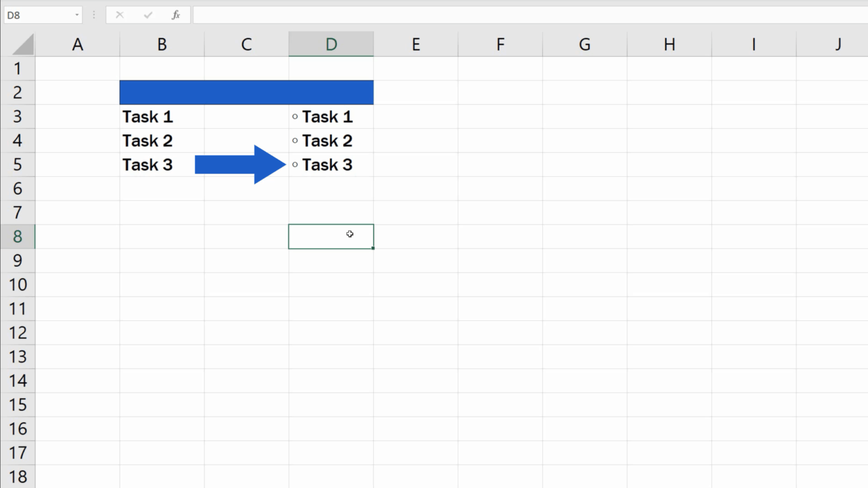This screenshot has width=868, height=488.
Task: Select row 5 header
Action: point(18,164)
